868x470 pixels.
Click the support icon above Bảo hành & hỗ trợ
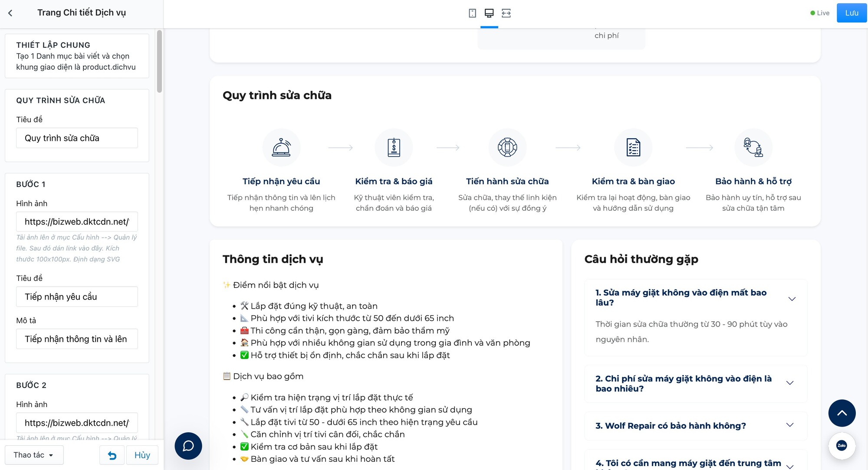[x=753, y=147]
